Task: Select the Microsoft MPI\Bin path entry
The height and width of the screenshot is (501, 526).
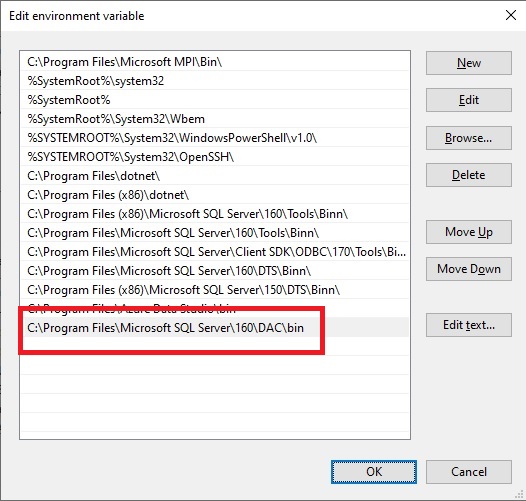Action: pos(215,62)
